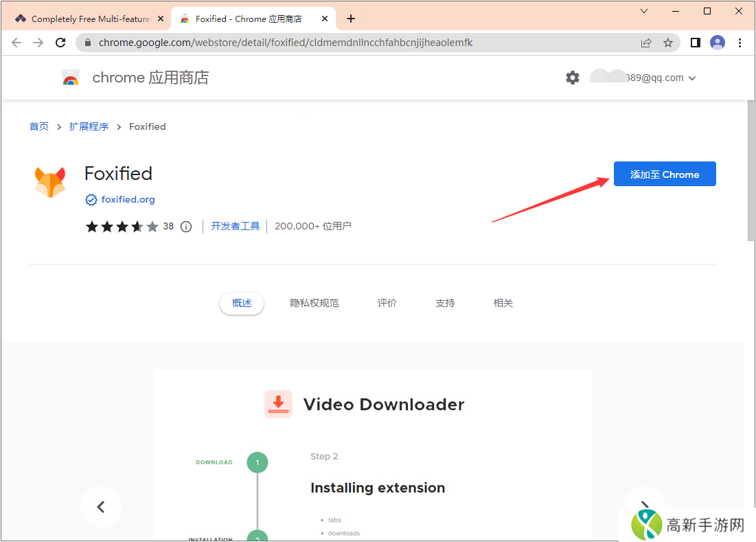Open the Chrome profile avatar menu
Screen dimensions: 756x542
pos(717,42)
